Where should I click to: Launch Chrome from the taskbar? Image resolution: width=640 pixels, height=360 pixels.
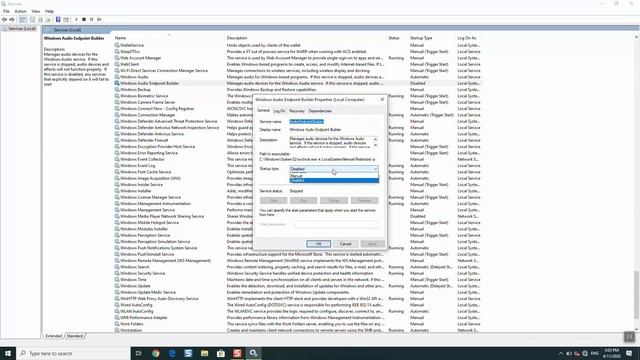pyautogui.click(x=156, y=353)
